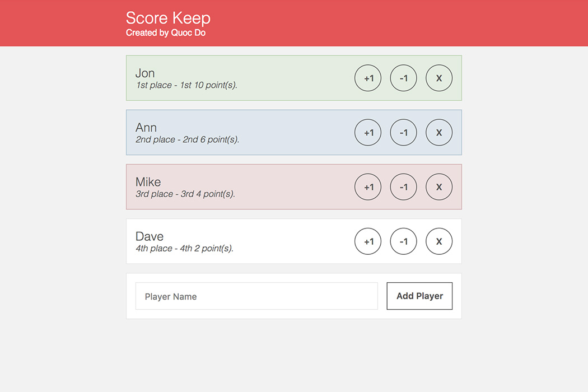Click the Created by Quoc Do subtitle
588x392 pixels.
coord(166,32)
